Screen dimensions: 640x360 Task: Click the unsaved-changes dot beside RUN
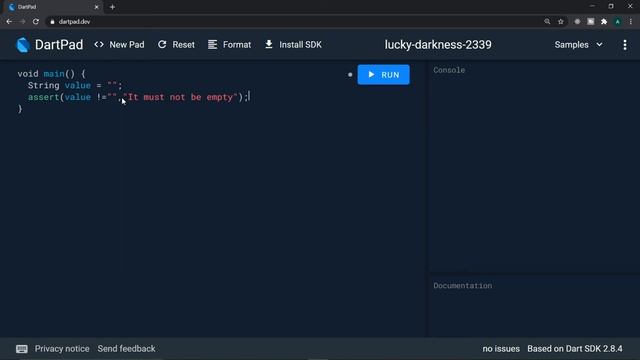[350, 75]
